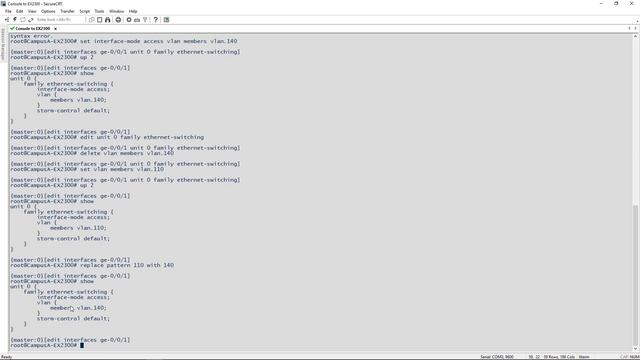
Task: Open the Tools menu
Action: click(x=99, y=11)
